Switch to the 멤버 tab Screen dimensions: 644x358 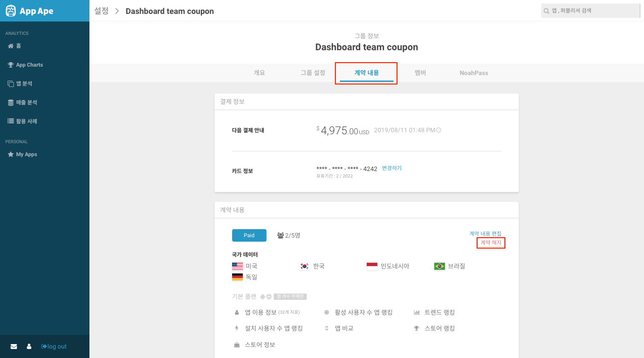(x=420, y=73)
